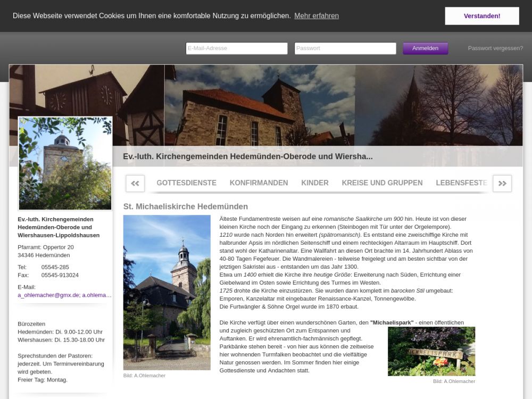Click the Ev.-luth. Kirchengemeinden banner title
The width and height of the screenshot is (532, 399).
pos(247,157)
